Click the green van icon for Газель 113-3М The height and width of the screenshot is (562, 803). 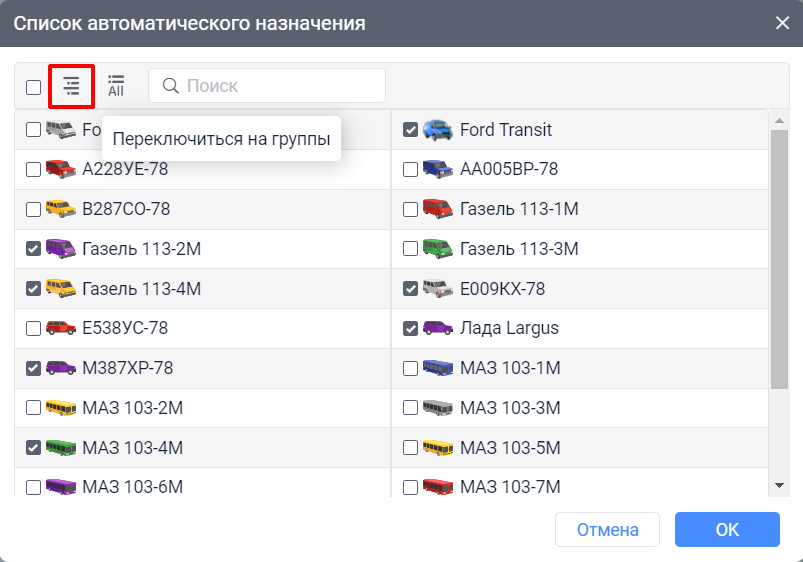point(437,249)
